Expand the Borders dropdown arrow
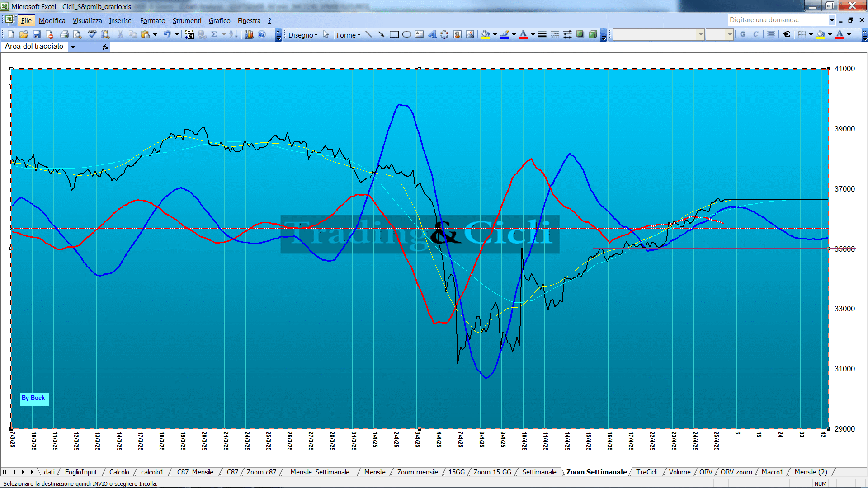The width and height of the screenshot is (868, 488). point(811,34)
